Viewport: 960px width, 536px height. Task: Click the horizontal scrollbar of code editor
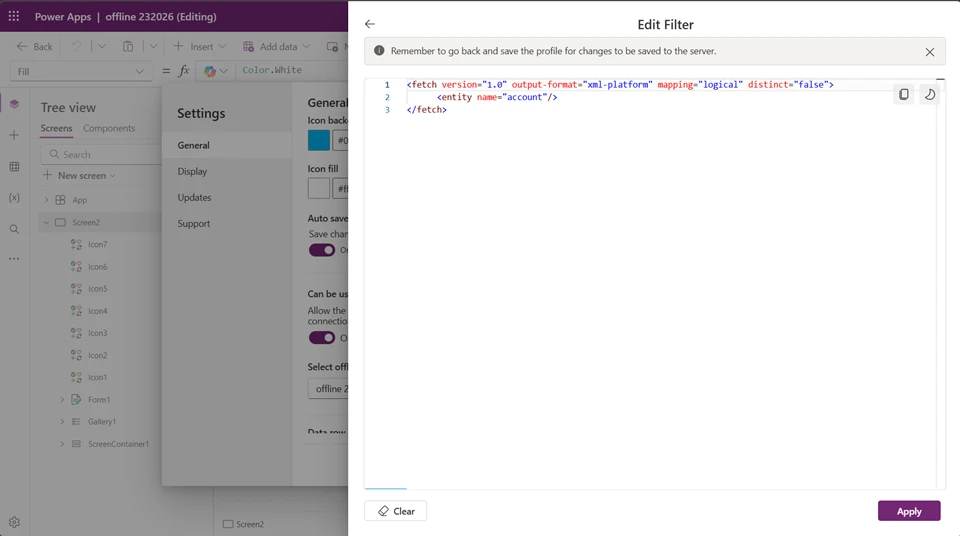coord(386,488)
